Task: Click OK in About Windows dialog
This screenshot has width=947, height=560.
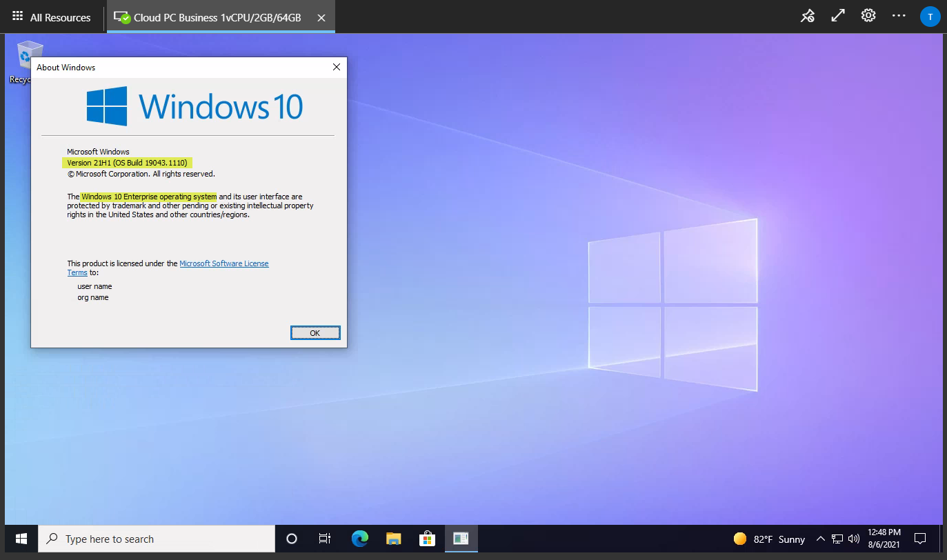Action: pos(315,333)
